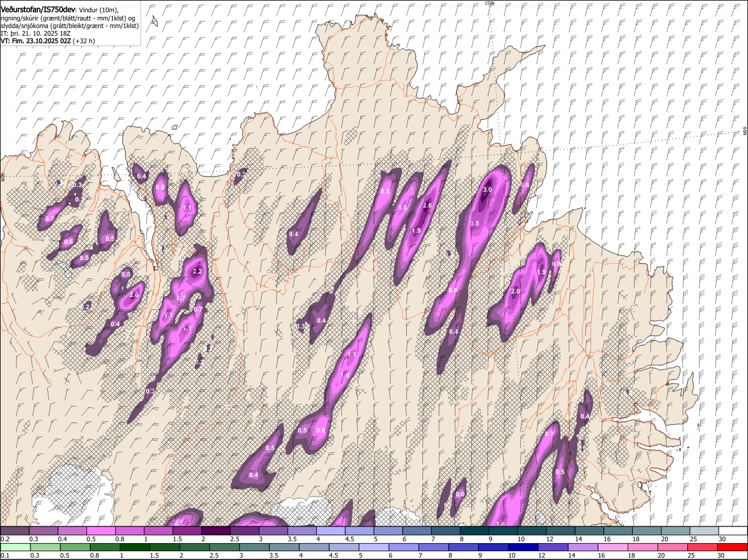This screenshot has width=748, height=560.
Task: Choose the darkest green swatch in bottom legend
Action: pyautogui.click(x=134, y=547)
